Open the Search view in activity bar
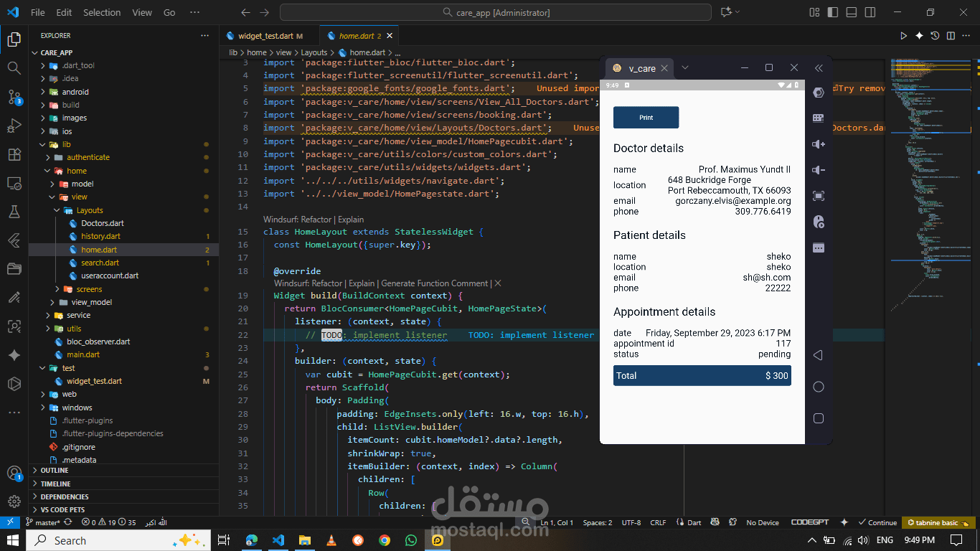980x551 pixels. click(x=14, y=67)
